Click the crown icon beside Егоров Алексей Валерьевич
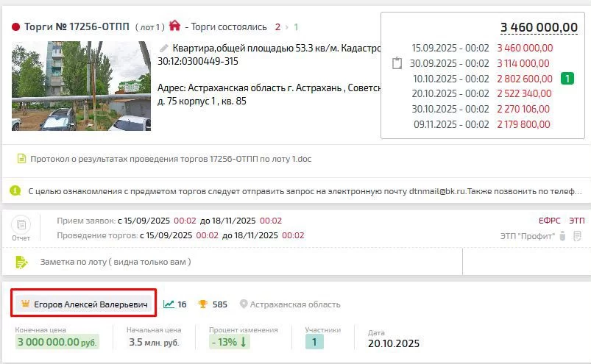This screenshot has width=591, height=364. [25, 304]
